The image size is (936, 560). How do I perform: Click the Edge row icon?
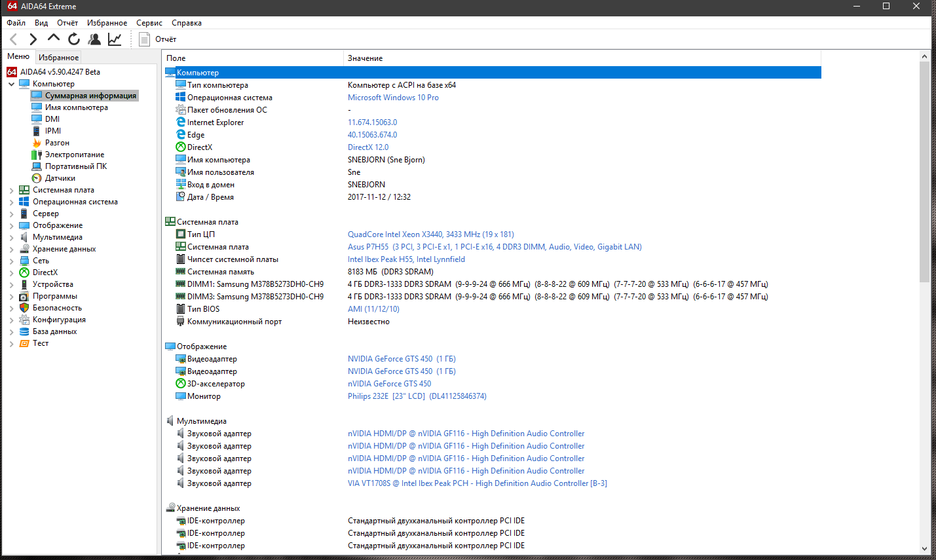tap(181, 135)
